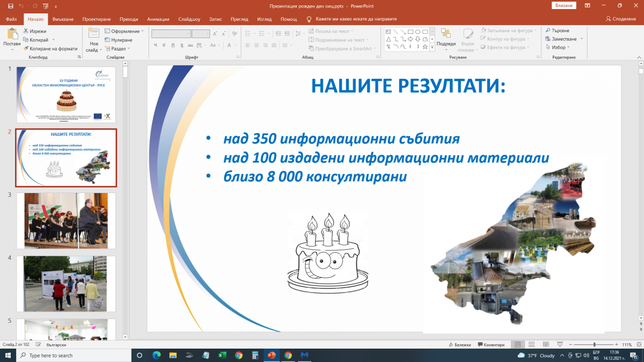Screen dimensions: 644x362
Task: Click the Влизане (Sign in) button
Action: [x=563, y=5]
